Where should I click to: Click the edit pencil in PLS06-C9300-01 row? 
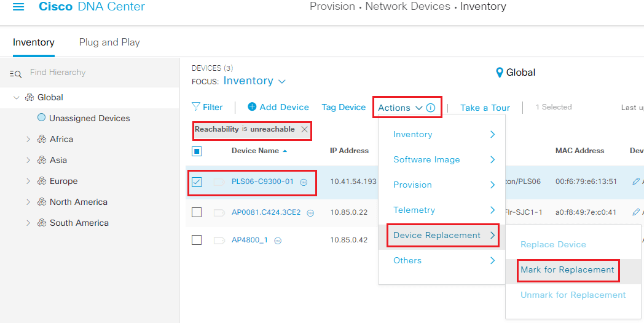point(636,181)
